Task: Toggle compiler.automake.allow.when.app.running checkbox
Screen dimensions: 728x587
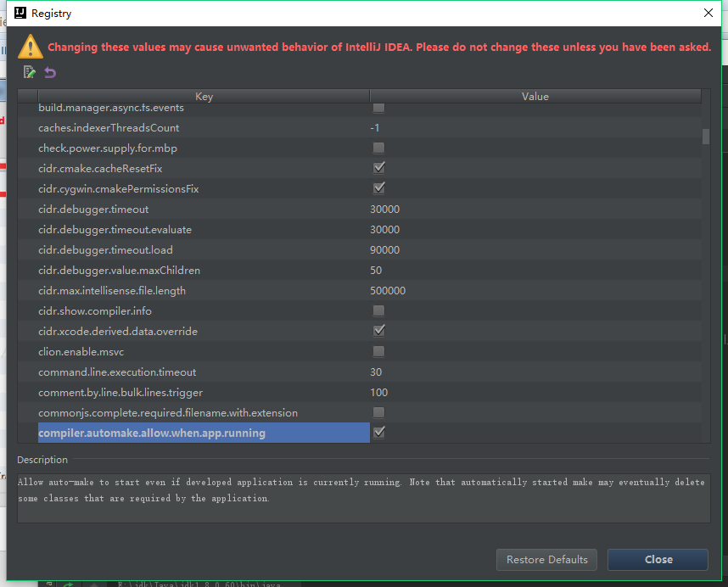Action: (x=379, y=433)
